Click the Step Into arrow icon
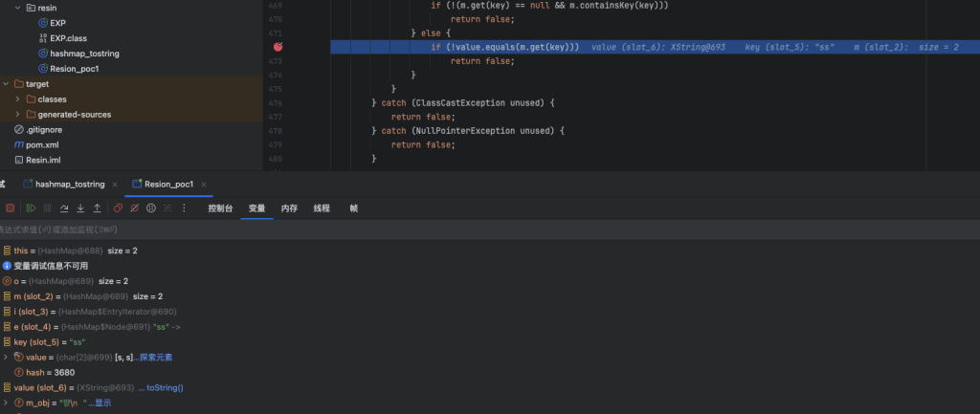The image size is (980, 414). tap(80, 207)
